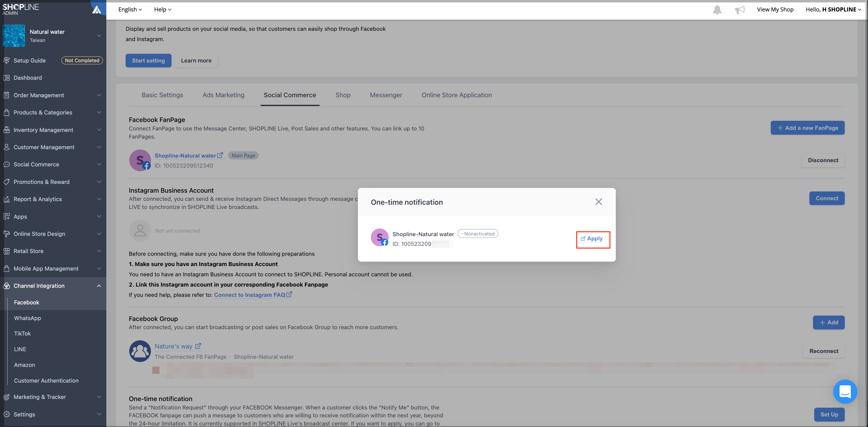Click the Inventory Management icon
The image size is (868, 427).
pos(6,130)
